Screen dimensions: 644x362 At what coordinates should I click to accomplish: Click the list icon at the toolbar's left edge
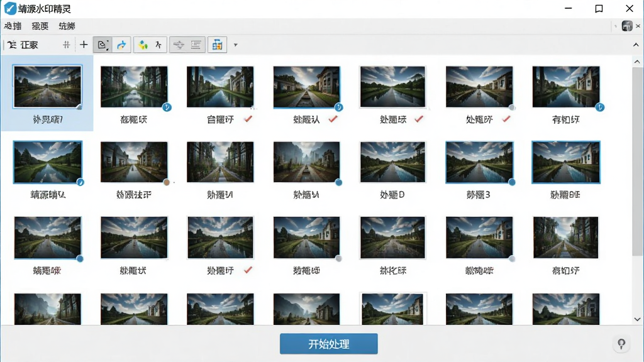click(12, 45)
